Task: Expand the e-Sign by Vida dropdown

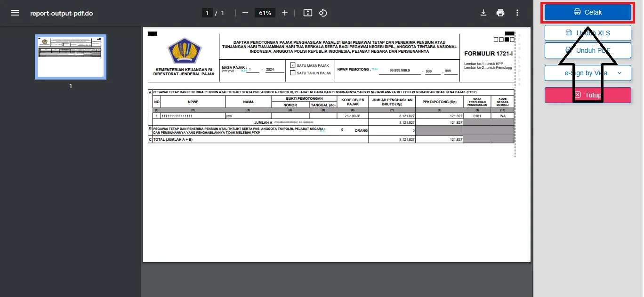Action: pos(620,73)
